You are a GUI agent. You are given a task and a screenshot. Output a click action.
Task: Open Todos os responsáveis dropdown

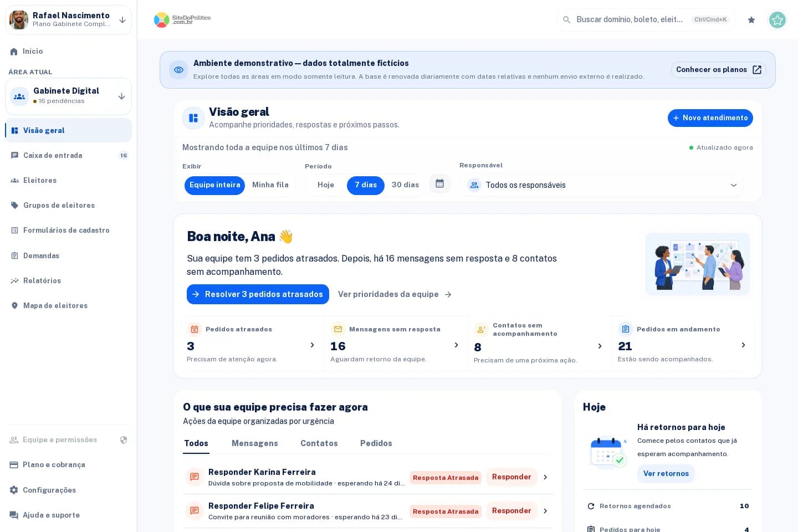602,185
